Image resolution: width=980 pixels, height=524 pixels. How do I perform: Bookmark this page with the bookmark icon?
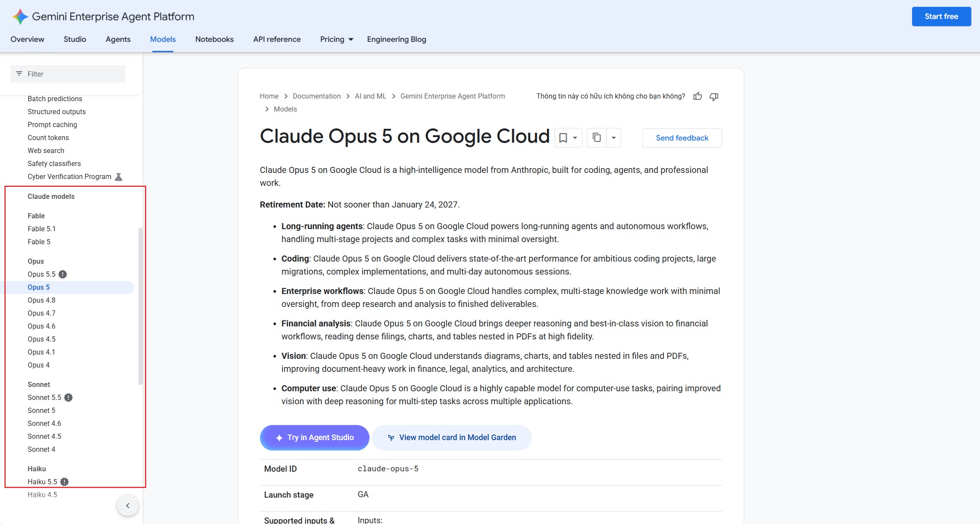[563, 138]
